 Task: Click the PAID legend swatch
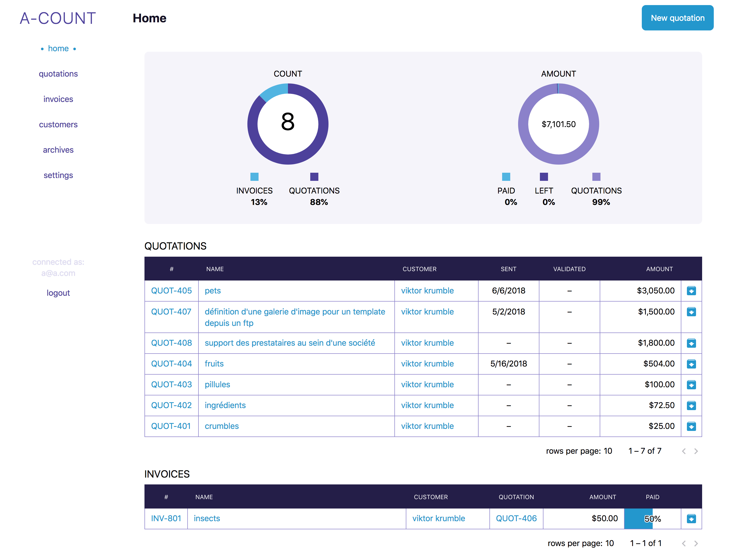(x=506, y=177)
